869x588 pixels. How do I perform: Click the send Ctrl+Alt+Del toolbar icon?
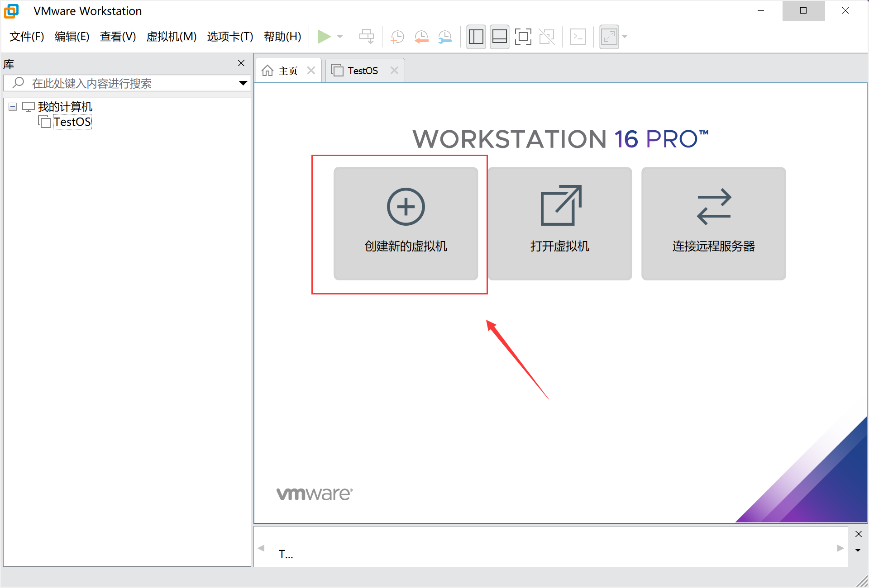click(x=367, y=37)
